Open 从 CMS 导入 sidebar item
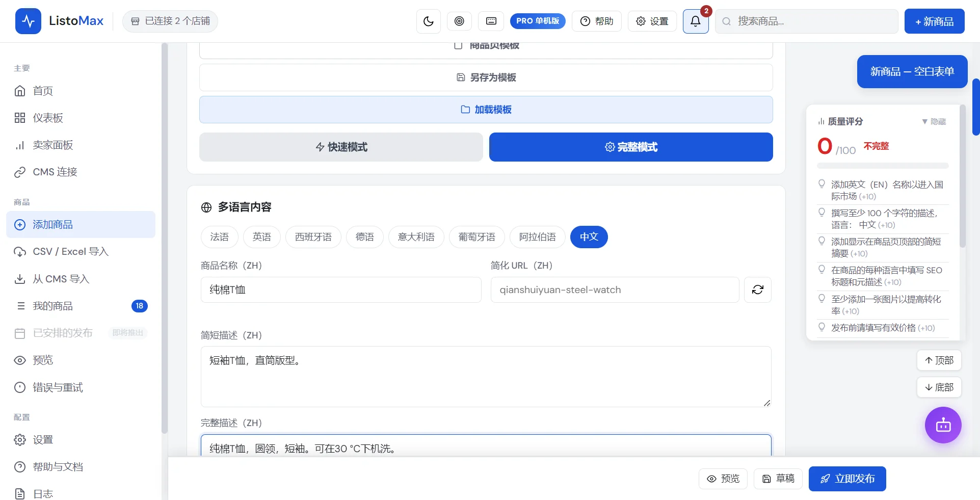 tap(81, 279)
